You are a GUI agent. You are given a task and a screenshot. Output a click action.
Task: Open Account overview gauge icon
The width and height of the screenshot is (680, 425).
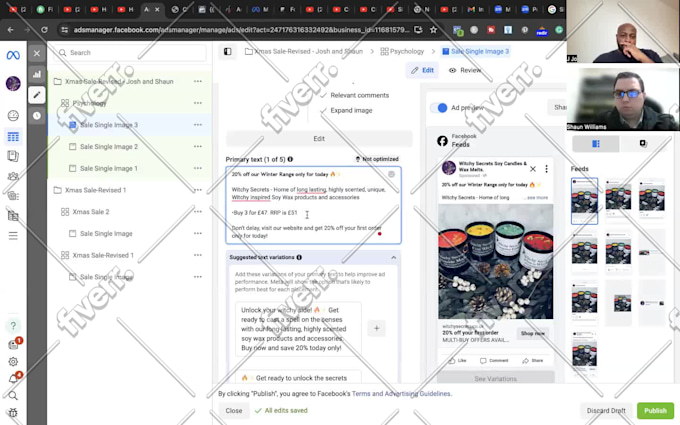click(13, 115)
